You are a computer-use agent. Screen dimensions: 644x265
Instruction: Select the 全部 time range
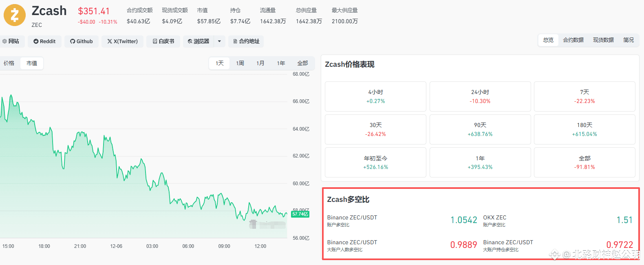click(x=302, y=63)
